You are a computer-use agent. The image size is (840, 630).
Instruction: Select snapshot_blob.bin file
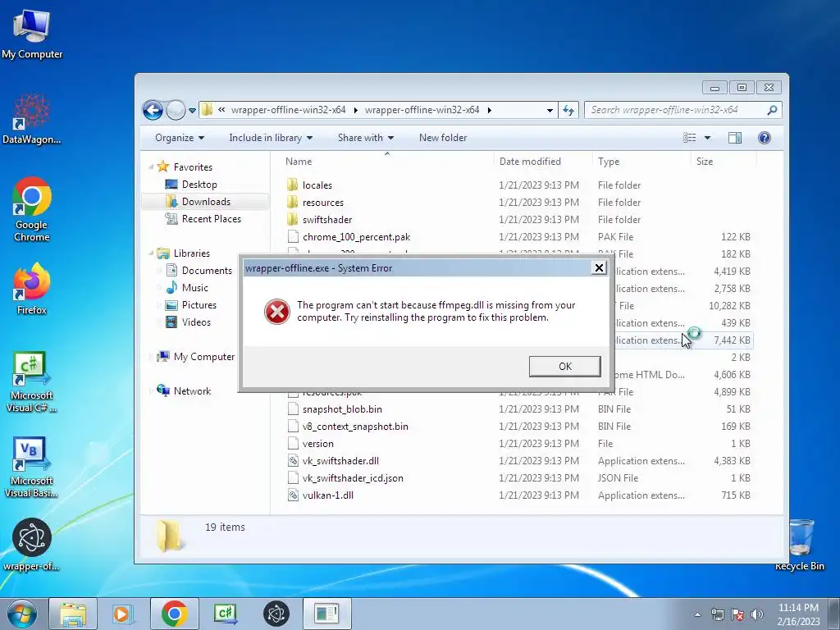(342, 409)
